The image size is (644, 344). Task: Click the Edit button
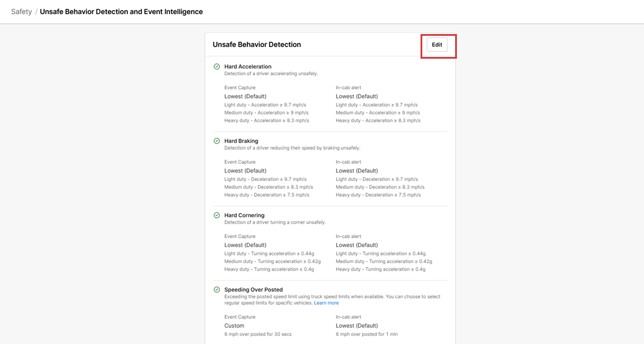[437, 45]
